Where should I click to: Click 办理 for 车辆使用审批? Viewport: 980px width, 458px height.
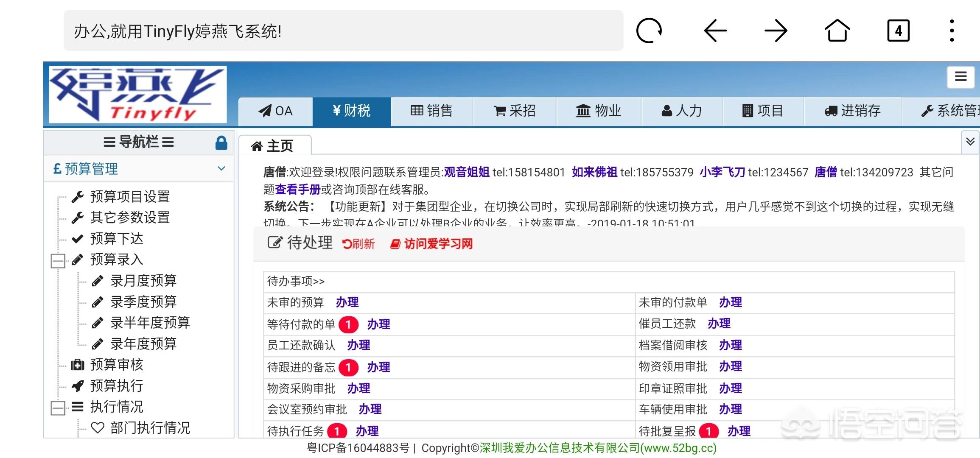[x=731, y=409]
